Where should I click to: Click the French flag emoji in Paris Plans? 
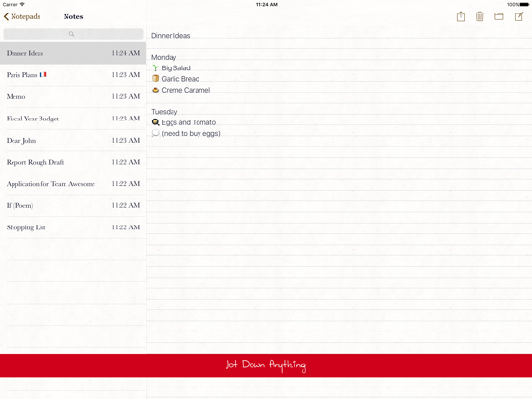click(x=42, y=74)
